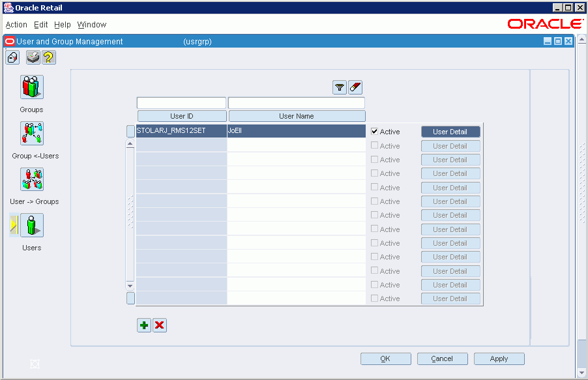Click the record selector beside STOLARJ_RMS12SET row
The width and height of the screenshot is (588, 380).
tap(130, 131)
